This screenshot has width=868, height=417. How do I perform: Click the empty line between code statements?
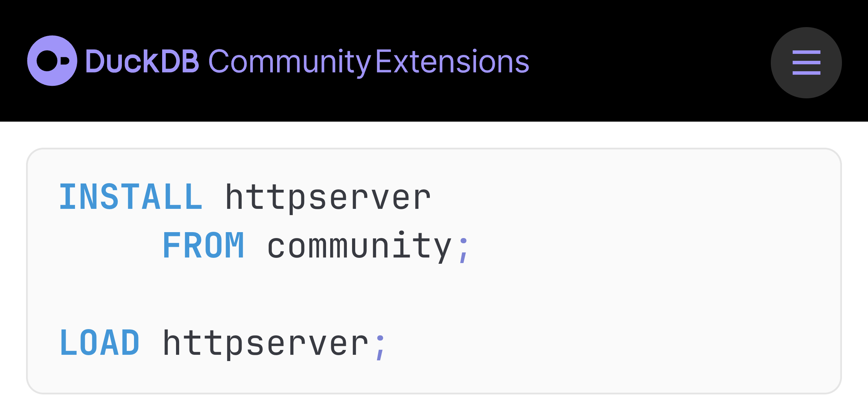pyautogui.click(x=434, y=295)
